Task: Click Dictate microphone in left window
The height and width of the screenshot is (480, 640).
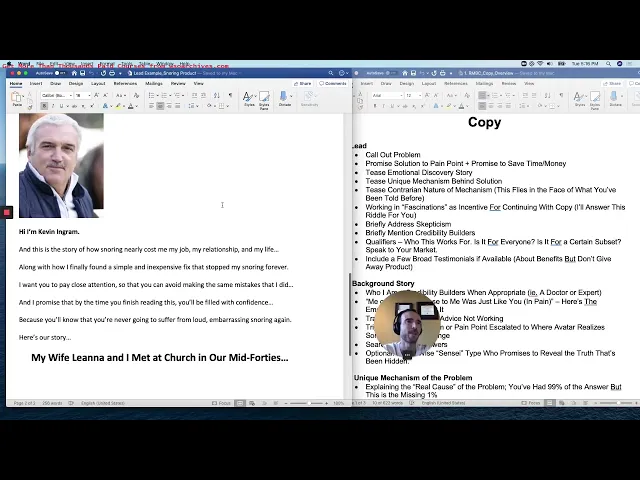Action: [284, 99]
